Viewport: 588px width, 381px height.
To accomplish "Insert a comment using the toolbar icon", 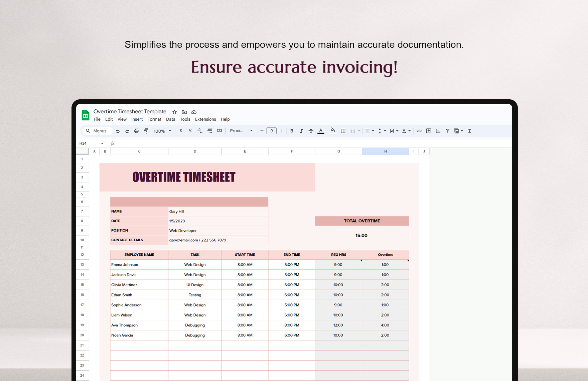I will tap(428, 131).
